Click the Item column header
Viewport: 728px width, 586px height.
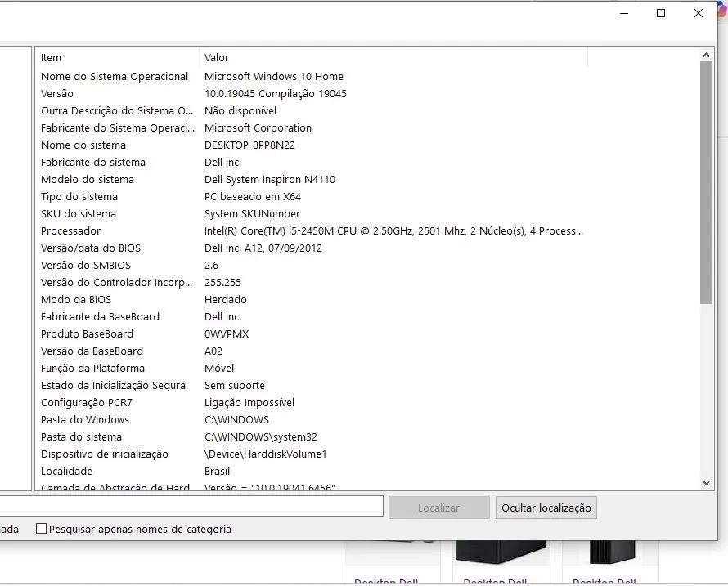pos(118,57)
